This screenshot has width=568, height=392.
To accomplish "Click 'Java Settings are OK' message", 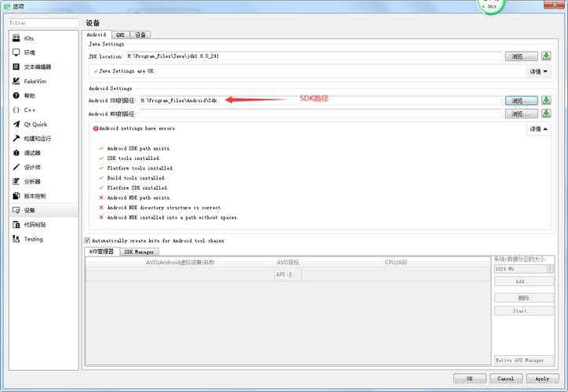I will [x=126, y=71].
